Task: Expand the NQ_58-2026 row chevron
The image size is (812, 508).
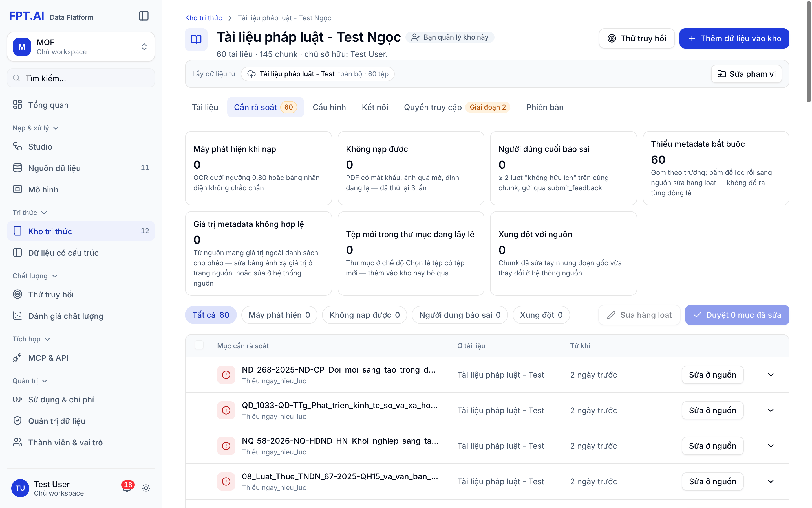Action: click(x=771, y=446)
